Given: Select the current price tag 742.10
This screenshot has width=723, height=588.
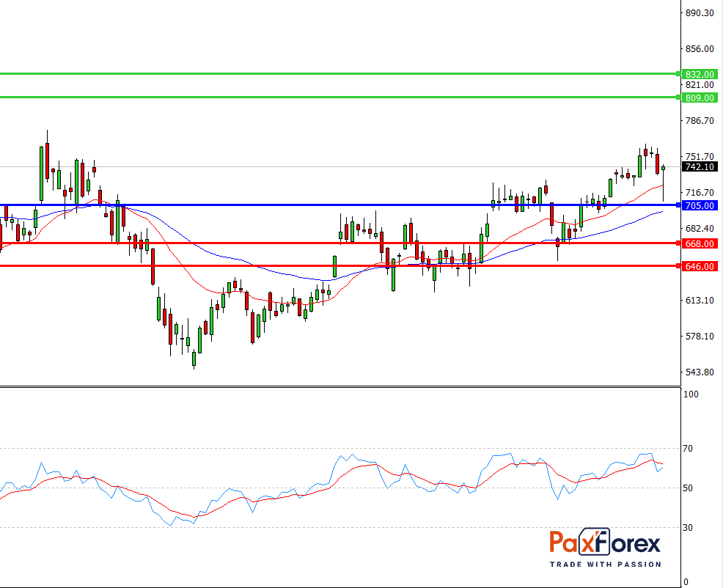Looking at the screenshot, I should click(x=698, y=167).
